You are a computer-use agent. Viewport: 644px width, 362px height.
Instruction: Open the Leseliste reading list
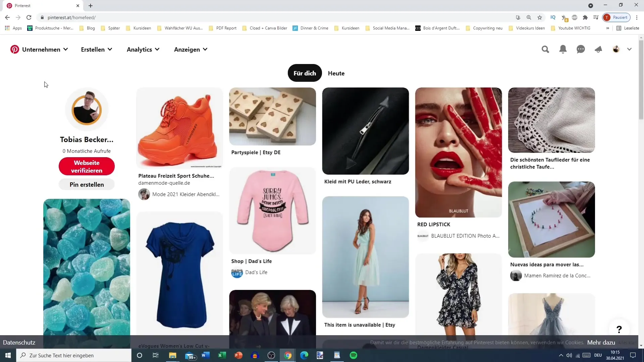(628, 28)
